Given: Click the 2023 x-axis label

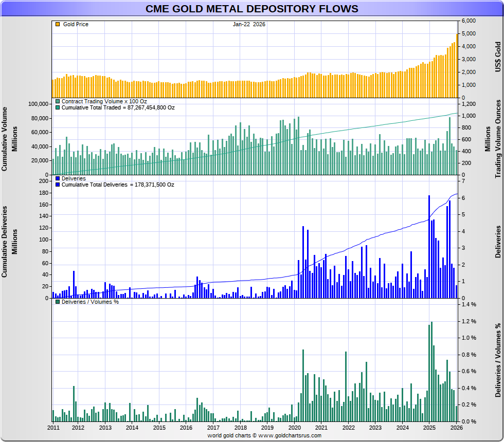Looking at the screenshot, I should [375, 428].
